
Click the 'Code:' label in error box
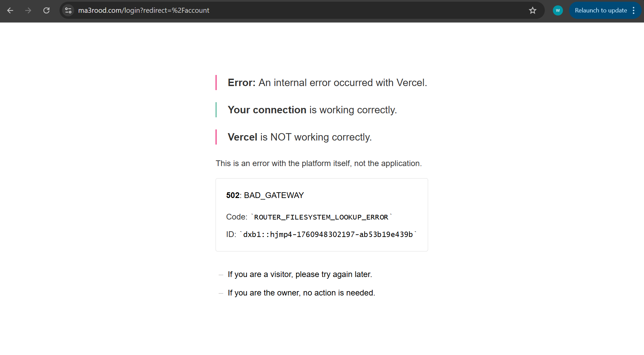coord(236,217)
